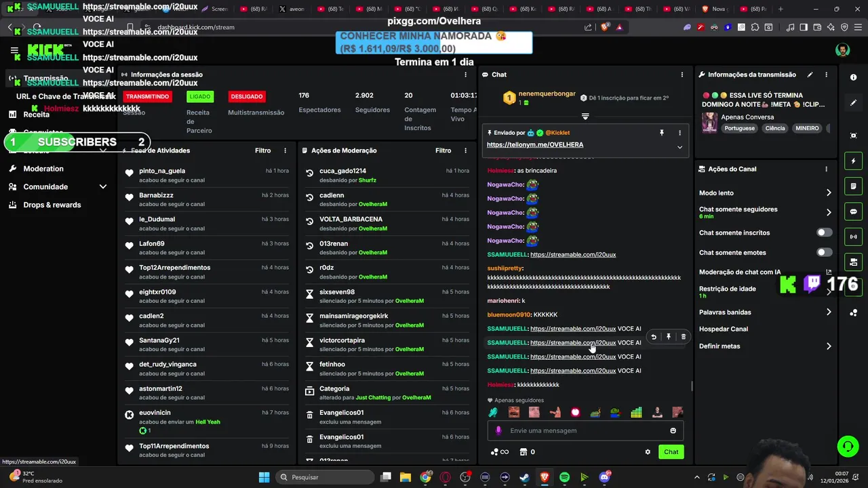Open three-dot menu of Feed de Atividades

(x=285, y=150)
